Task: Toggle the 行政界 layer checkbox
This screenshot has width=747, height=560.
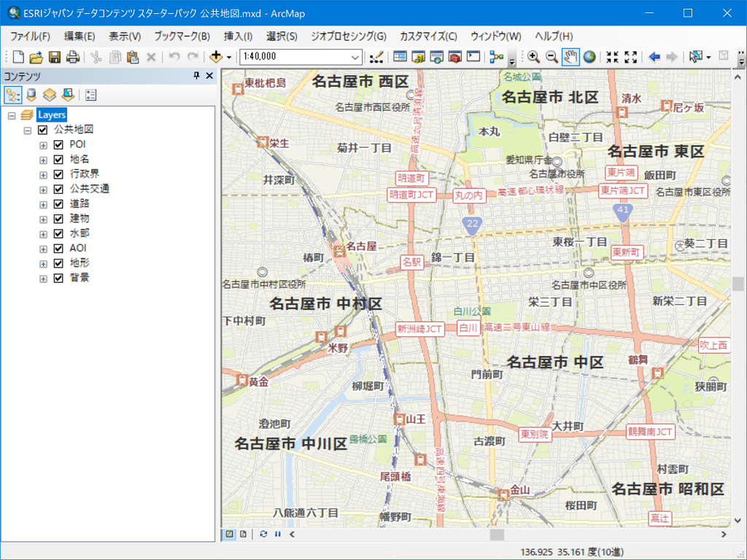Action: (x=58, y=174)
